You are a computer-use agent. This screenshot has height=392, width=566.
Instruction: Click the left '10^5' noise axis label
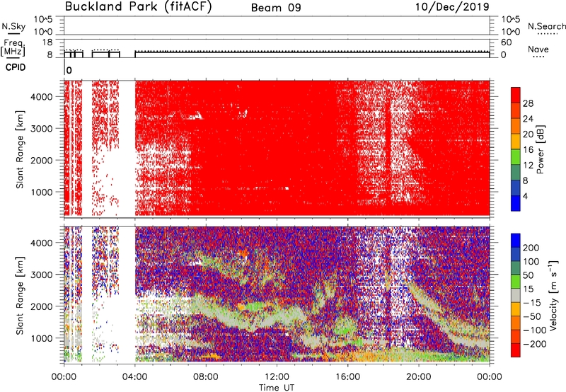(43, 20)
